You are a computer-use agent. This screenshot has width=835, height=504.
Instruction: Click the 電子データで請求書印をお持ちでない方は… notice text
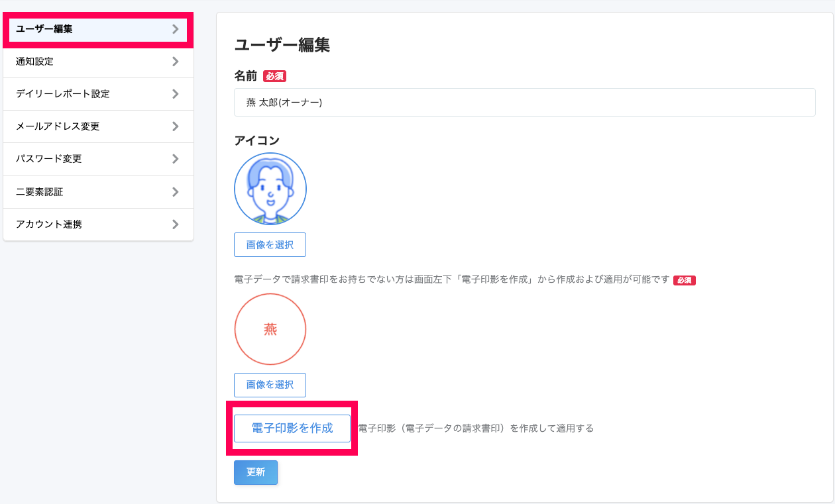coord(451,280)
